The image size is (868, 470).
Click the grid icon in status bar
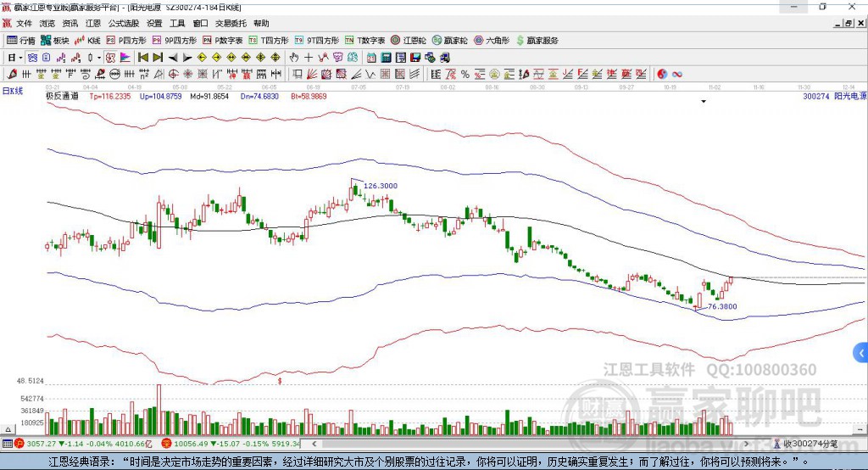click(7, 444)
